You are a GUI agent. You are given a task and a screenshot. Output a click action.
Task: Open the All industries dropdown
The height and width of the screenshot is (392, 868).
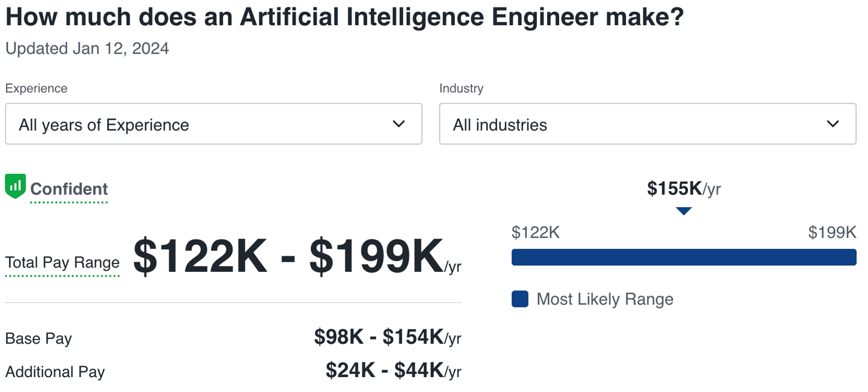click(647, 124)
